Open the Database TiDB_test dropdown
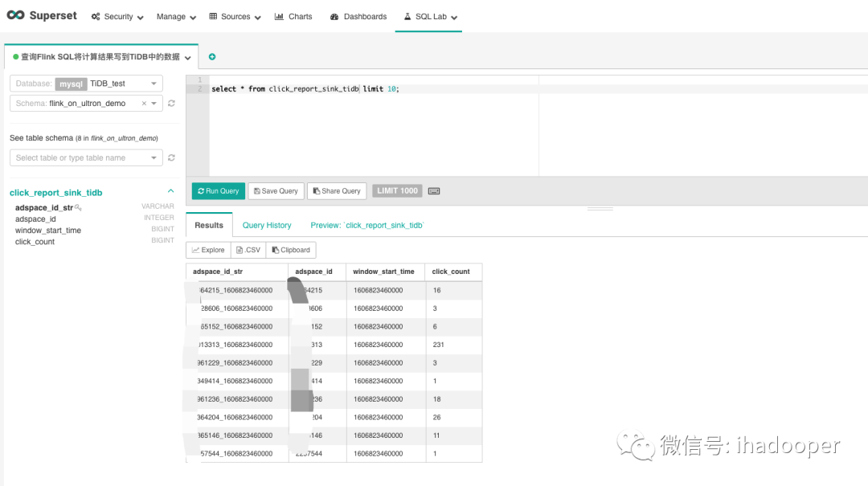 [x=86, y=84]
